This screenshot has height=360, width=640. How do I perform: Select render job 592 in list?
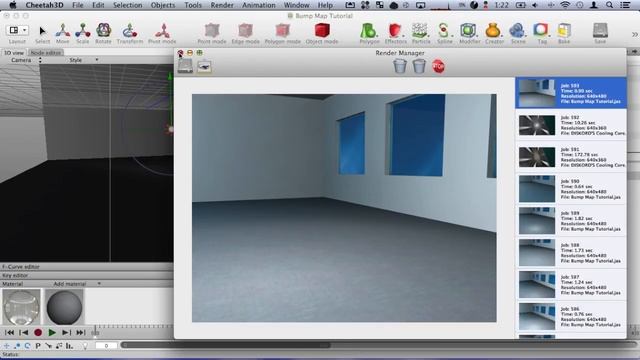(571, 125)
